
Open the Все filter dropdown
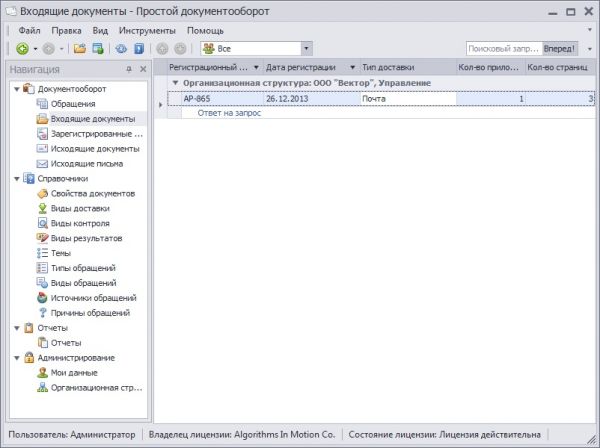click(306, 48)
